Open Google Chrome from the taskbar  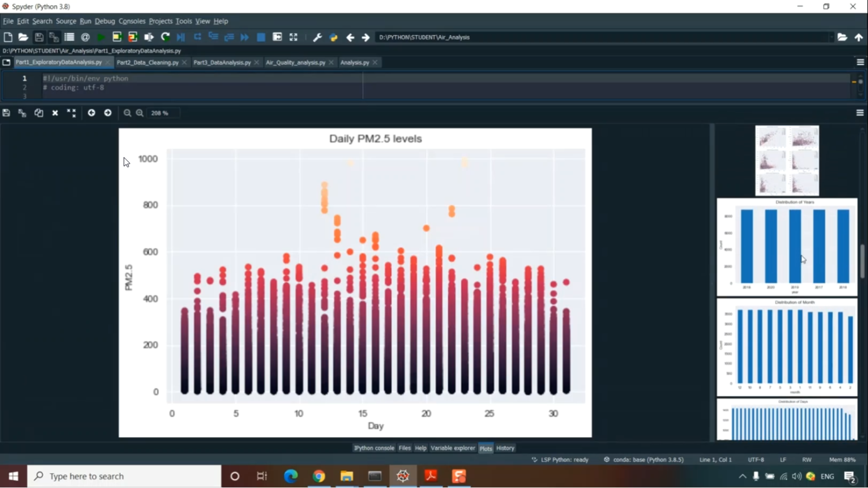319,476
